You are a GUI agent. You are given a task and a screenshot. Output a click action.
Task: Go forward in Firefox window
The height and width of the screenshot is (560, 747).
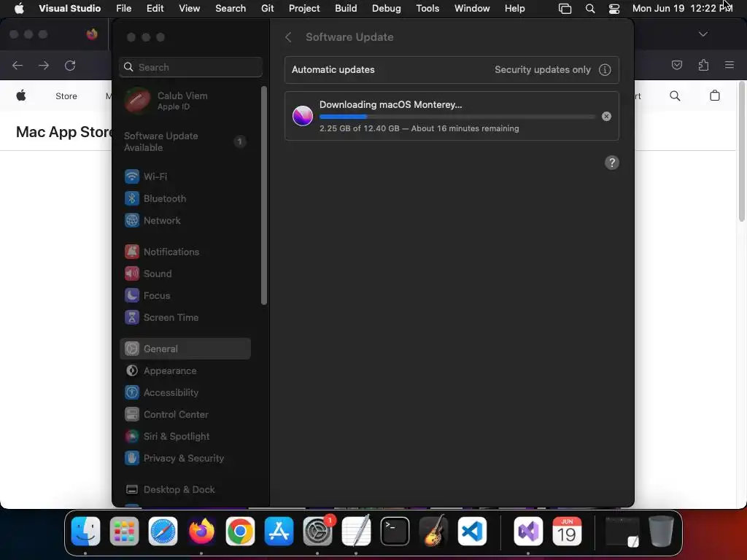point(43,65)
